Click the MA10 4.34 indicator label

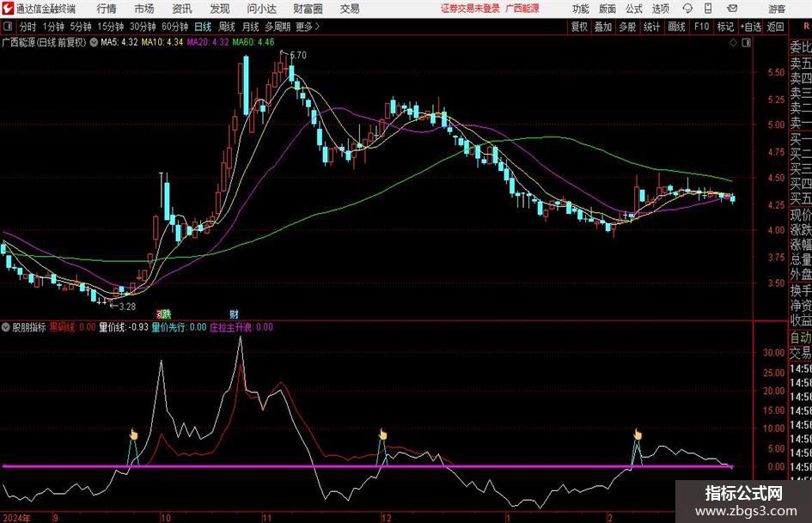162,42
